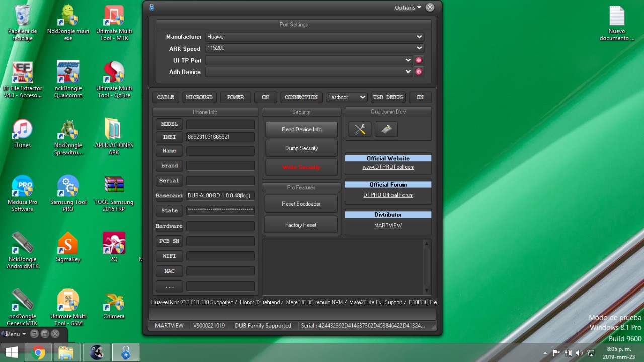644x362 pixels.
Task: Click the IMEI label button
Action: [x=169, y=137]
